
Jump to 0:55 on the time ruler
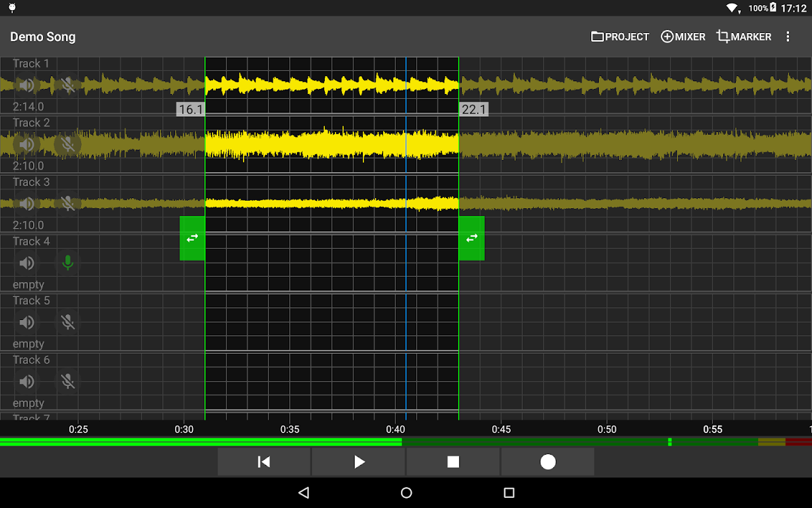712,429
